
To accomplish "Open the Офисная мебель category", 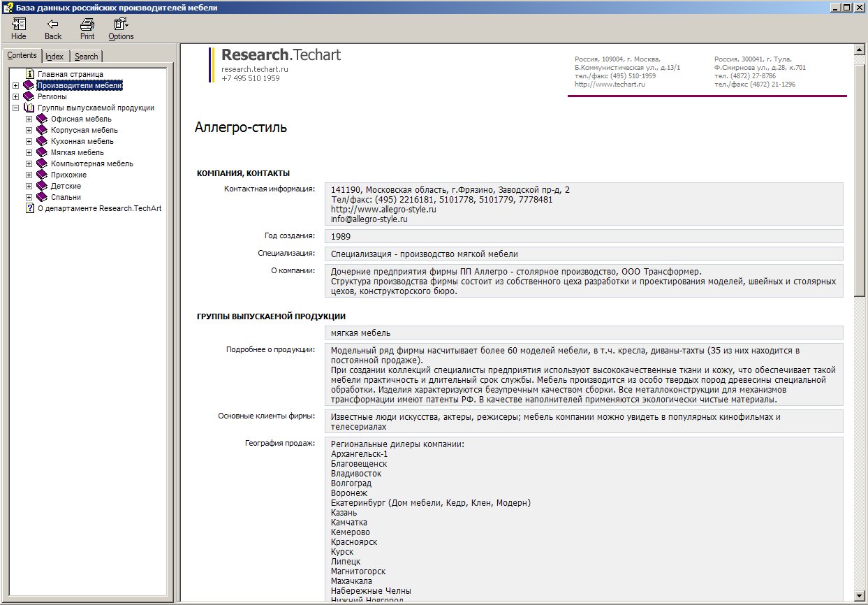I will (81, 119).
